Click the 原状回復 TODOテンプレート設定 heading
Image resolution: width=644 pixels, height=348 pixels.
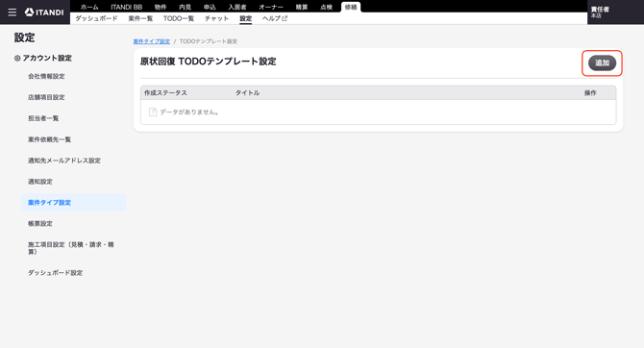[209, 62]
